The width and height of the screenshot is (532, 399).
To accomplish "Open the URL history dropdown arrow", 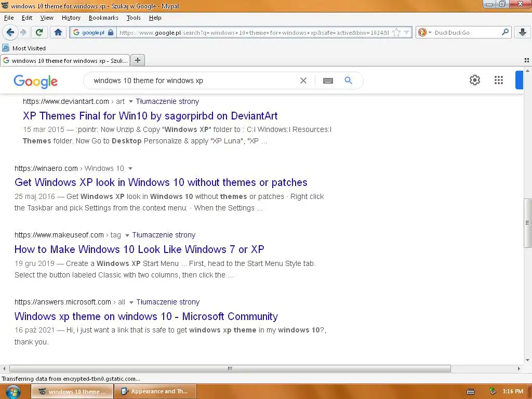I will pyautogui.click(x=406, y=33).
